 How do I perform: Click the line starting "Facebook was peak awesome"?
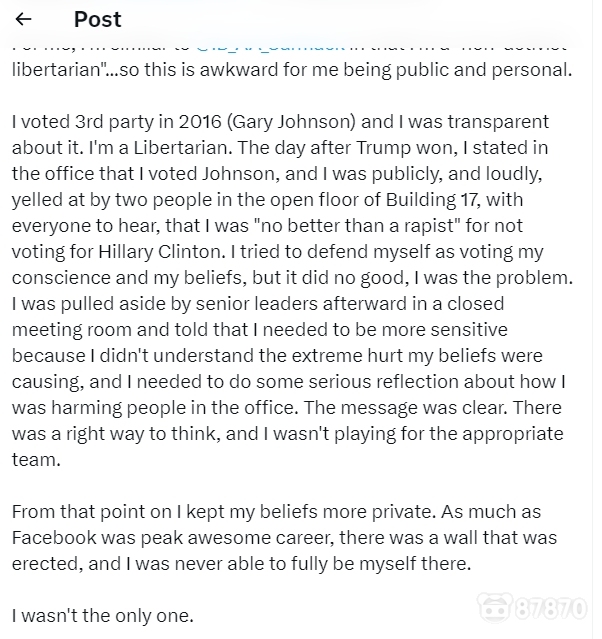(284, 538)
